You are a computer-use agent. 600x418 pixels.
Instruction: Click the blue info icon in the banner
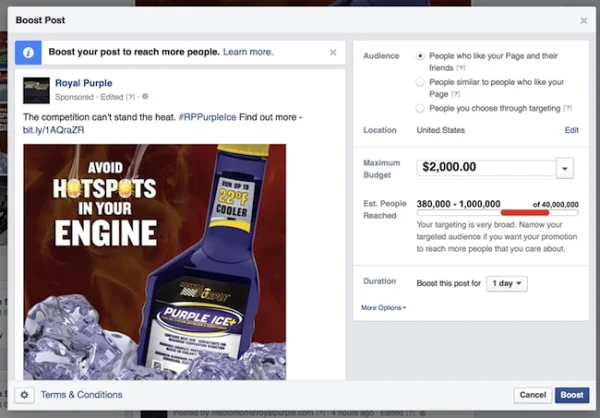click(x=28, y=52)
